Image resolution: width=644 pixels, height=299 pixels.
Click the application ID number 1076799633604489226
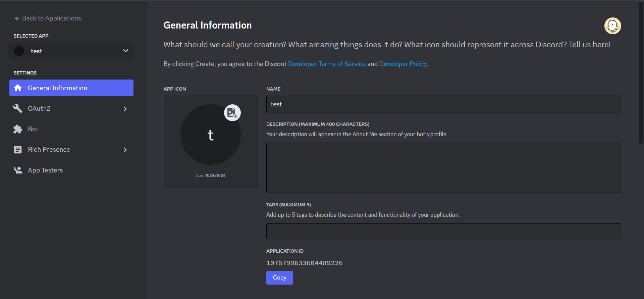pyautogui.click(x=305, y=263)
